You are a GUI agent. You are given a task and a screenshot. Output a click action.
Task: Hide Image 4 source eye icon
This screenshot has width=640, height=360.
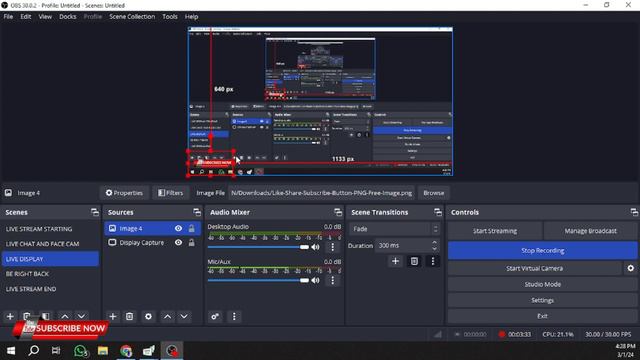pyautogui.click(x=178, y=229)
